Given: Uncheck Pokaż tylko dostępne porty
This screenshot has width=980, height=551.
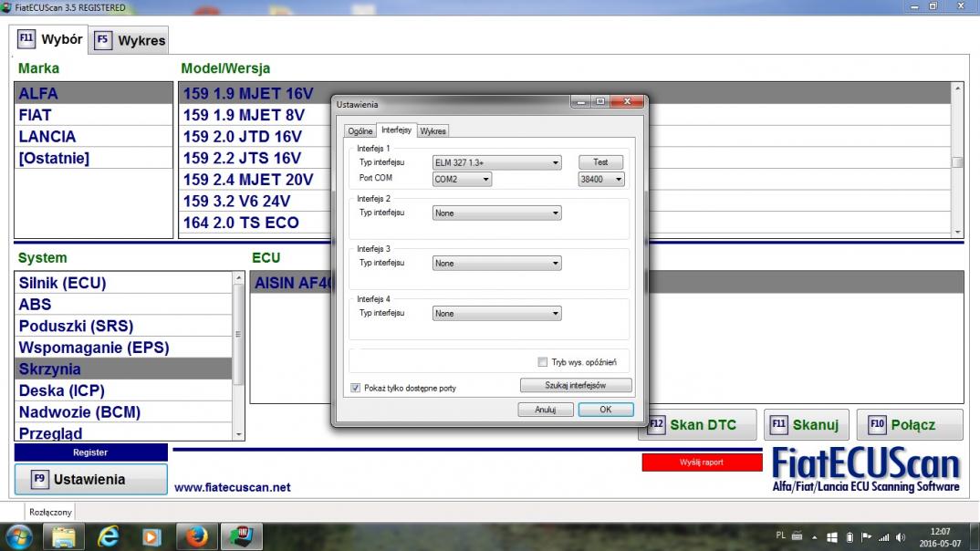Looking at the screenshot, I should (355, 388).
